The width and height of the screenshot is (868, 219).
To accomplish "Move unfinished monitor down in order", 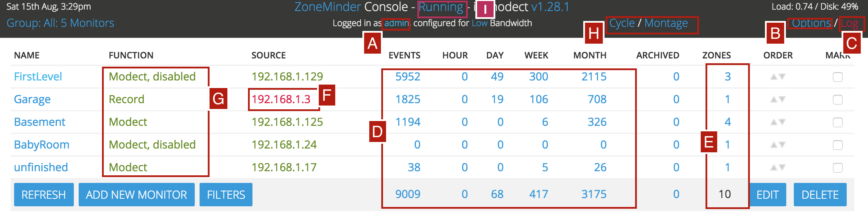I will [x=782, y=167].
